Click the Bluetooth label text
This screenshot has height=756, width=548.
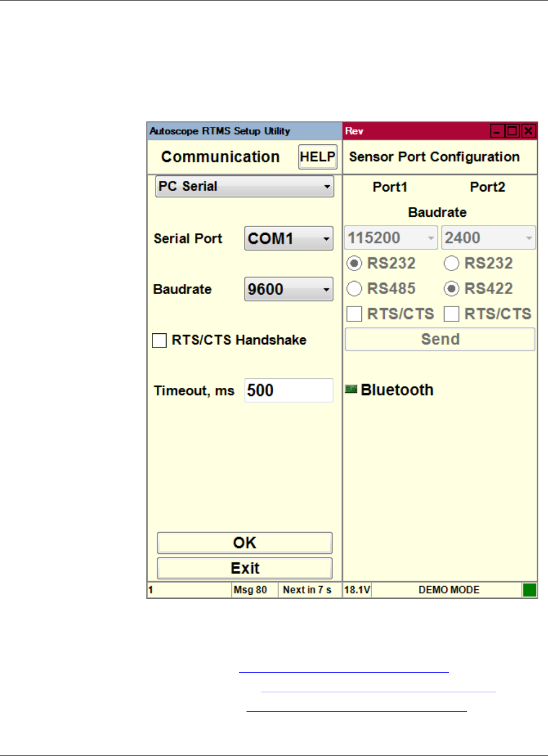(x=397, y=390)
